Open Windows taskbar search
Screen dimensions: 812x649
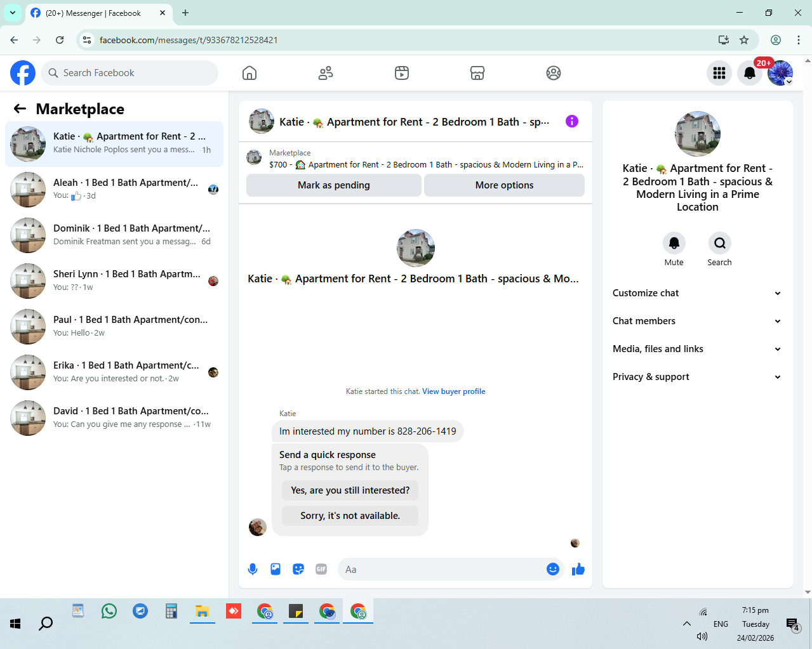46,624
